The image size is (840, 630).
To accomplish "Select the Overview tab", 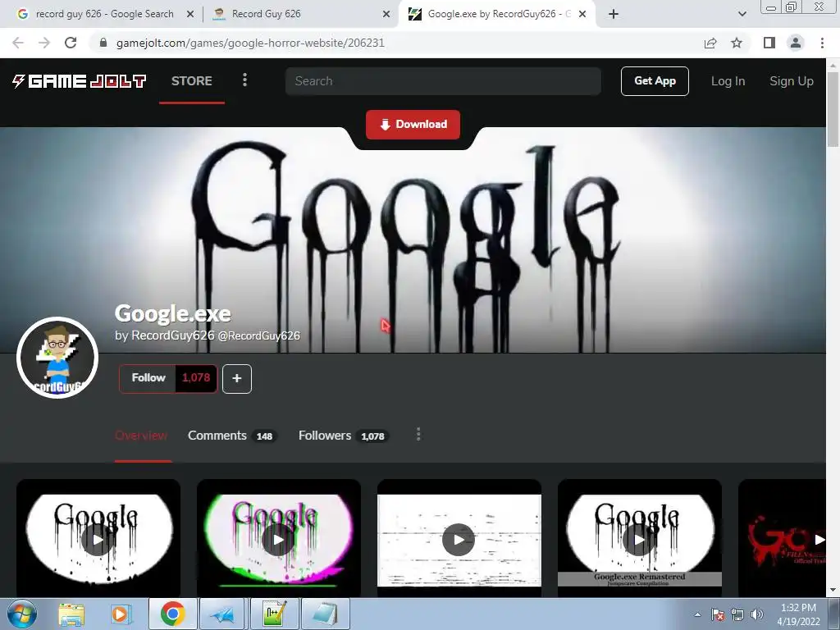I will (141, 436).
